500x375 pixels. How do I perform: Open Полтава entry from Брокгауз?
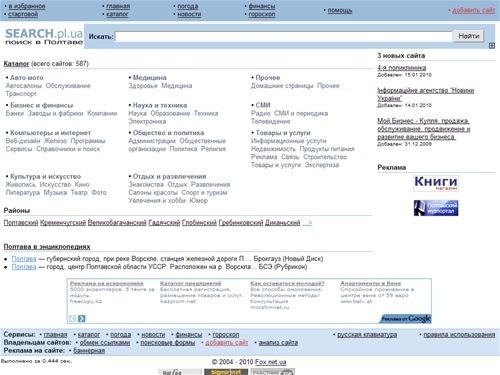(24, 259)
